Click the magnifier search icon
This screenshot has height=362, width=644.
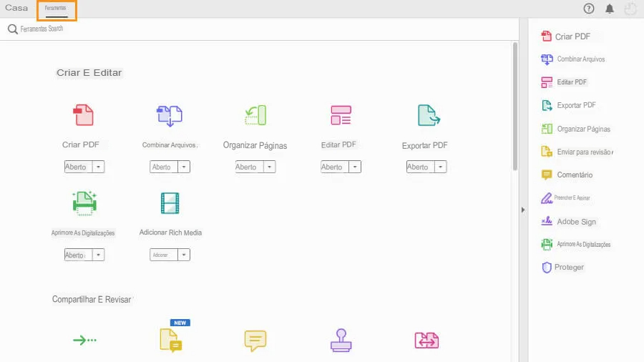pyautogui.click(x=13, y=29)
